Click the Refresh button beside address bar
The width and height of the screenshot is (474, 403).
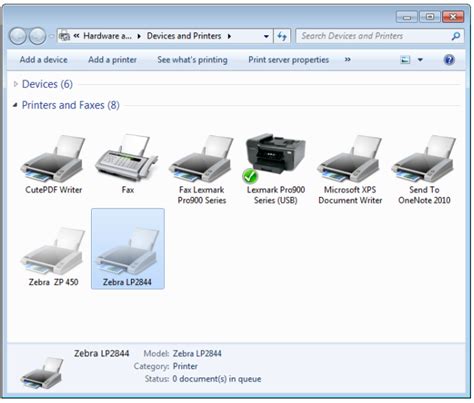(x=282, y=36)
